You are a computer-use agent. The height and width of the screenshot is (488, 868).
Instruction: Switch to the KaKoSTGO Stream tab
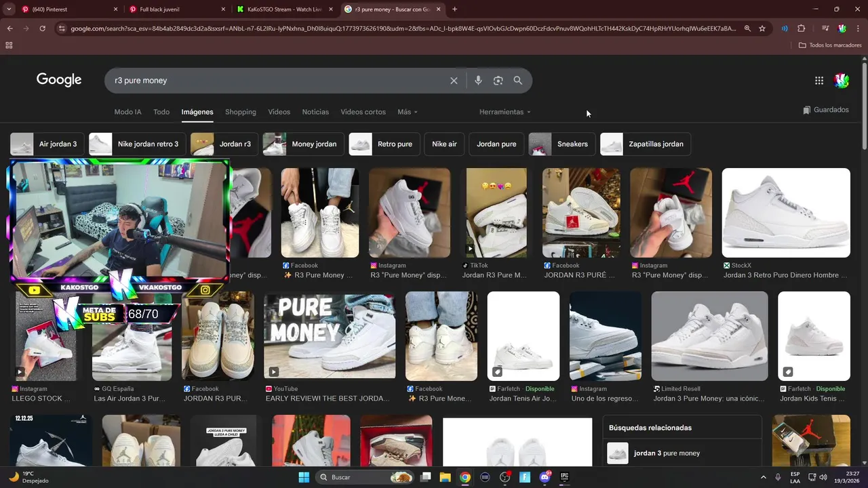285,9
